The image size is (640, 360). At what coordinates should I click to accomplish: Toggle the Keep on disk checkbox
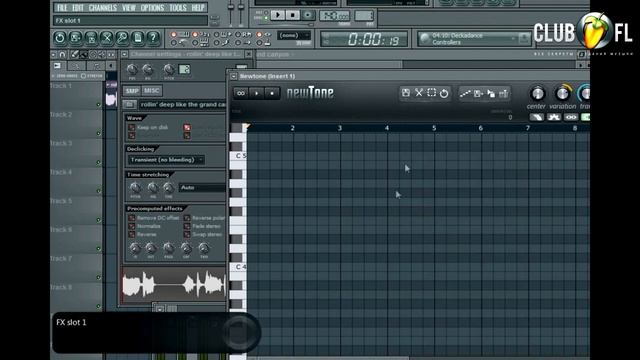[x=131, y=127]
